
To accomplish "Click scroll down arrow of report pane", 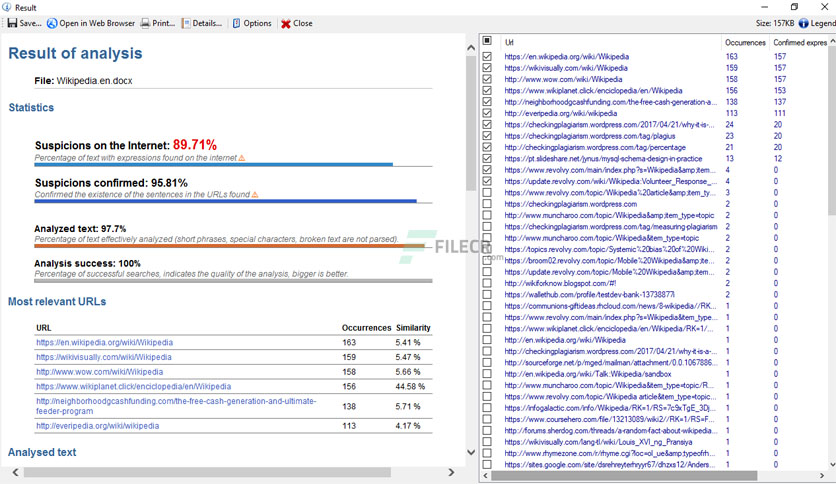I will coord(471,452).
